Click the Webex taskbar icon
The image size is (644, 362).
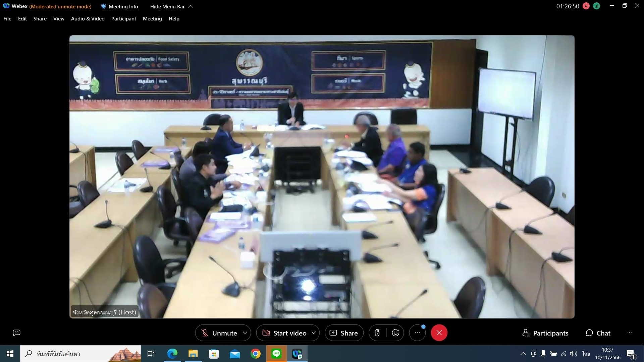(x=297, y=354)
